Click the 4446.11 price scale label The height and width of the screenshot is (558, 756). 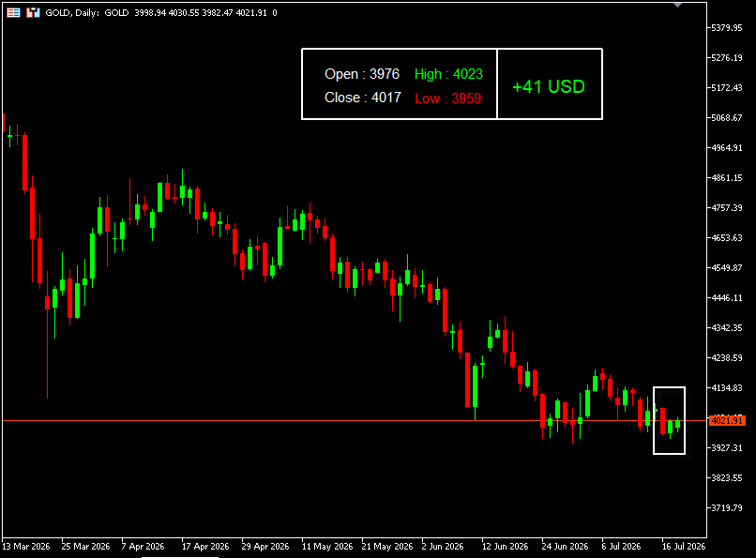[x=727, y=298]
